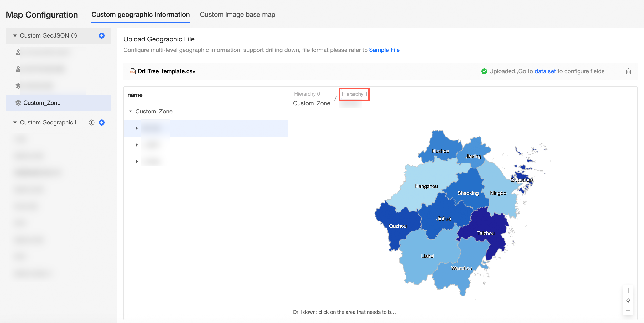Image resolution: width=644 pixels, height=323 pixels.
Task: Expand the highlighted first child tree row
Action: point(137,128)
